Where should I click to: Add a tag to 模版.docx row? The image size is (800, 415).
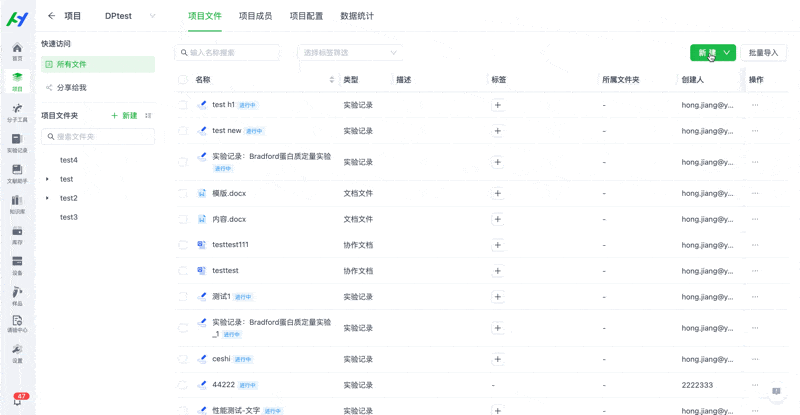pyautogui.click(x=497, y=193)
